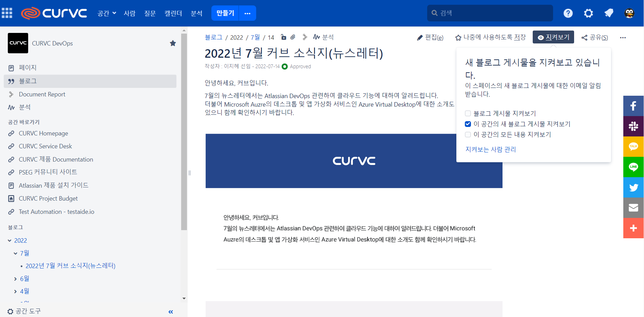
Task: Open the 공간 dropdown in header
Action: (107, 13)
